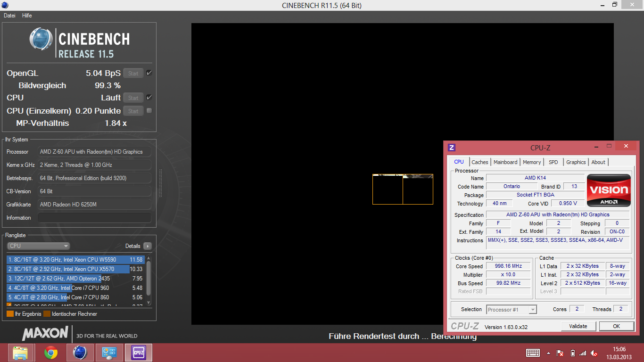Open the Rangliste CPU dropdown
644x362 pixels.
tap(39, 246)
